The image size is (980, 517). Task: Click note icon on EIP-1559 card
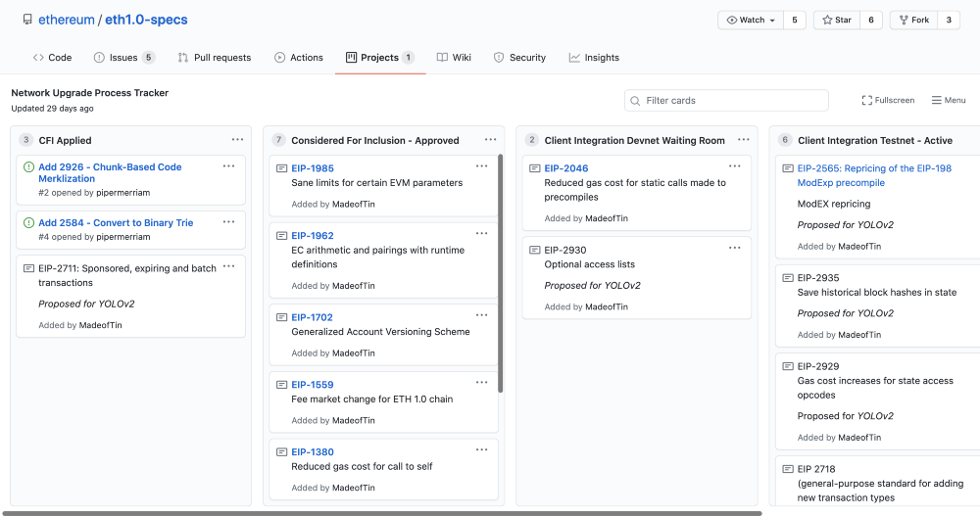pyautogui.click(x=282, y=385)
